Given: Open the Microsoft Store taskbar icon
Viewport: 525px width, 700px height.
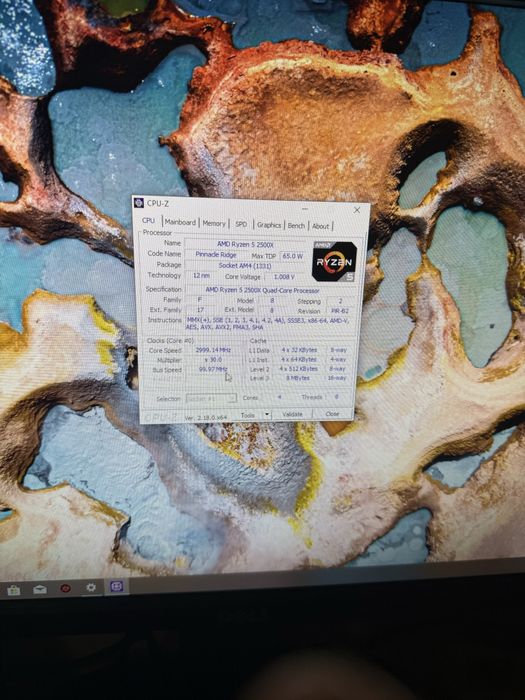Looking at the screenshot, I should coord(14,591).
